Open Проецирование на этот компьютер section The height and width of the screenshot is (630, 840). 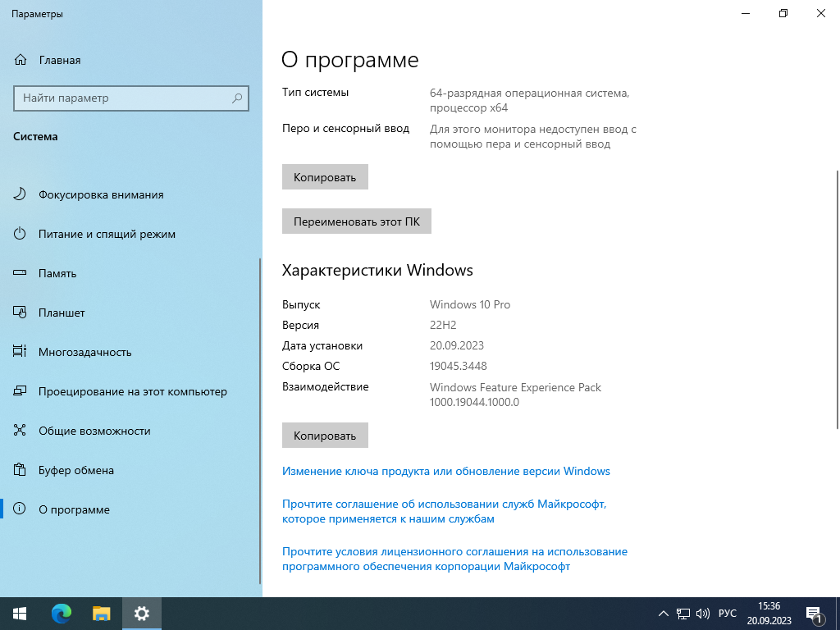pos(132,391)
